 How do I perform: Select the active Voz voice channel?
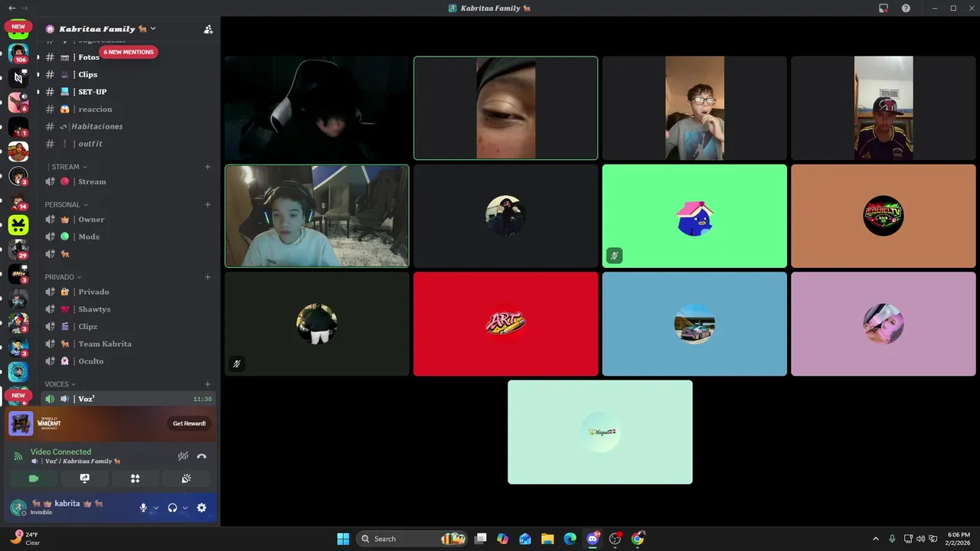click(129, 399)
